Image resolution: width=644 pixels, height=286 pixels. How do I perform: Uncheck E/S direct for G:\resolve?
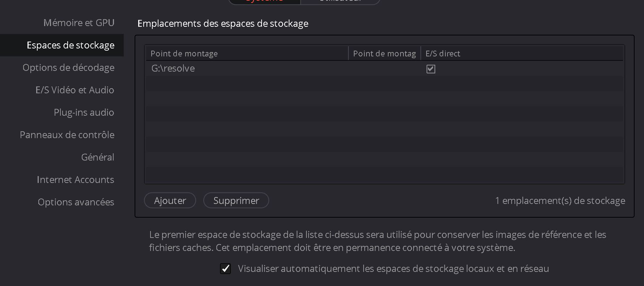tap(431, 69)
